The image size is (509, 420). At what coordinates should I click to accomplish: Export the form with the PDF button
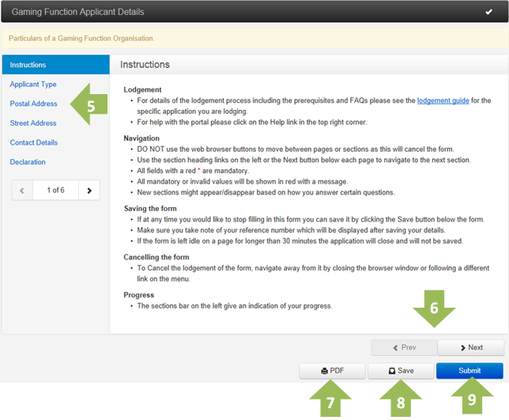click(333, 371)
